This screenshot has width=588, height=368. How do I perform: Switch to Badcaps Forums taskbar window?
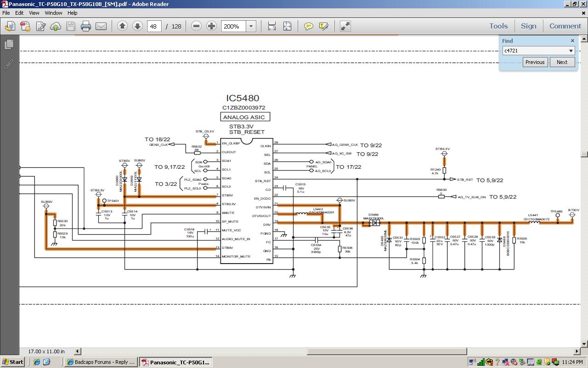tap(101, 362)
